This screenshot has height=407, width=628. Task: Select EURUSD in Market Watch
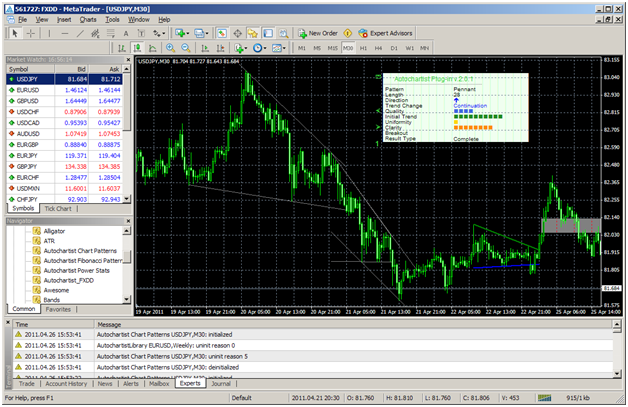[x=65, y=90]
